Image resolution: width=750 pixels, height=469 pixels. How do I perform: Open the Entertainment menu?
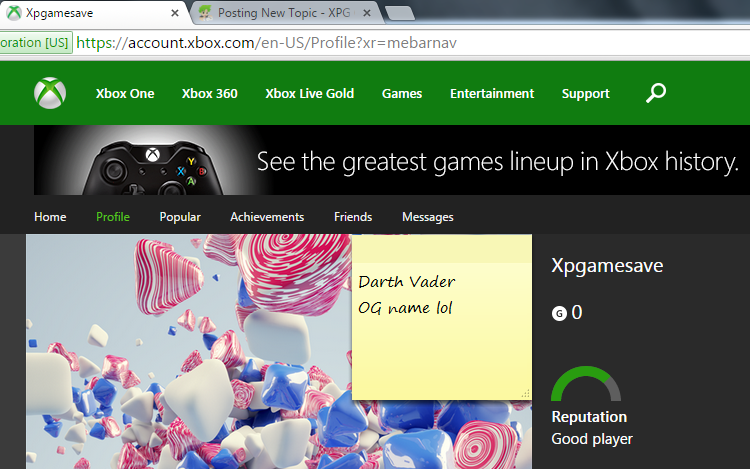(492, 94)
